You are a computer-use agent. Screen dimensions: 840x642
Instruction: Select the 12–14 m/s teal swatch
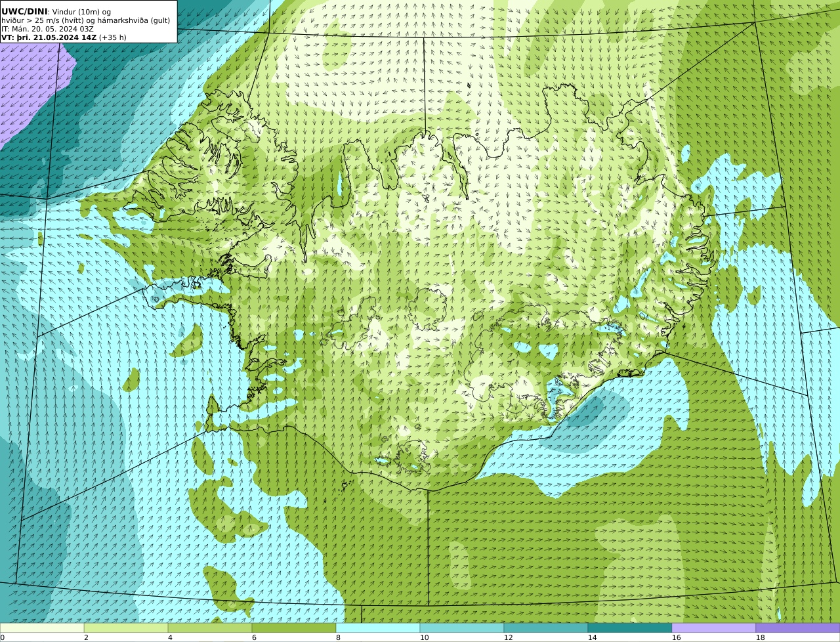[546, 628]
